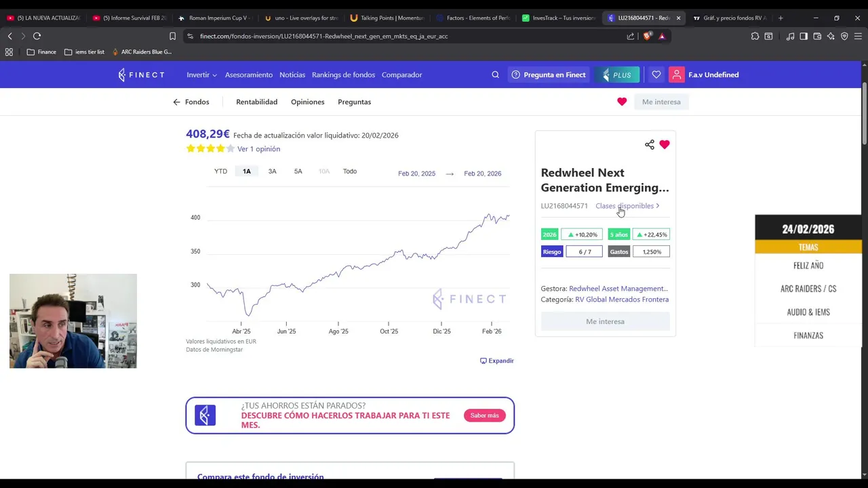The height and width of the screenshot is (488, 868).
Task: Toggle the pink heart favorite on the fund card
Action: pyautogui.click(x=665, y=144)
